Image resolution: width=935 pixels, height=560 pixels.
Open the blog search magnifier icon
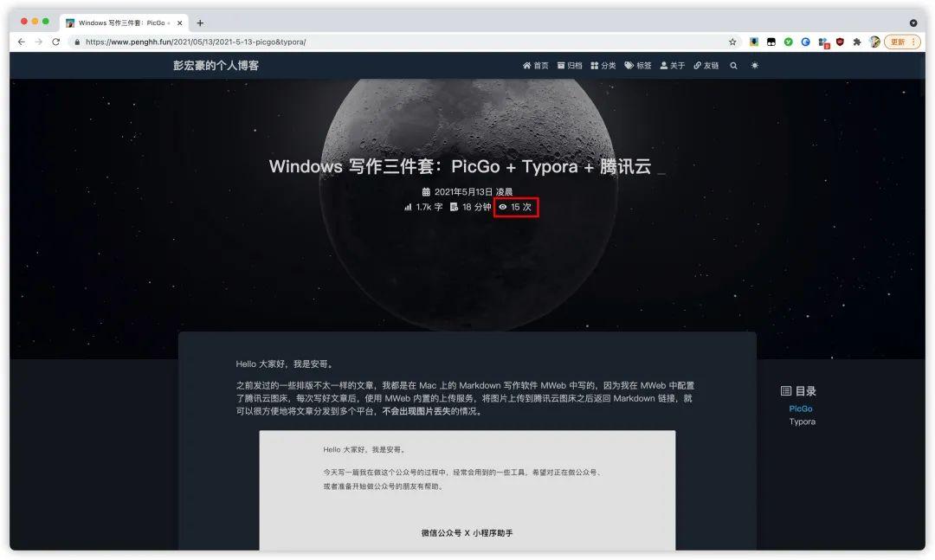pos(733,66)
